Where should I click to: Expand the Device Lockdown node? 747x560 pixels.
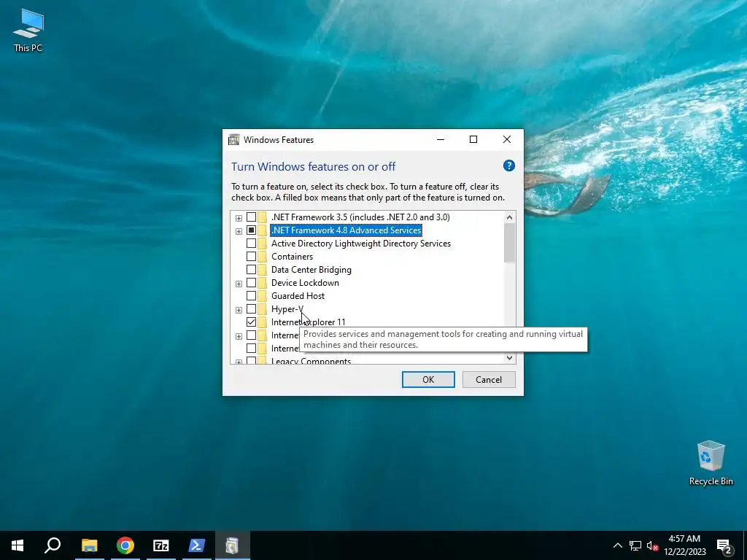tap(239, 284)
